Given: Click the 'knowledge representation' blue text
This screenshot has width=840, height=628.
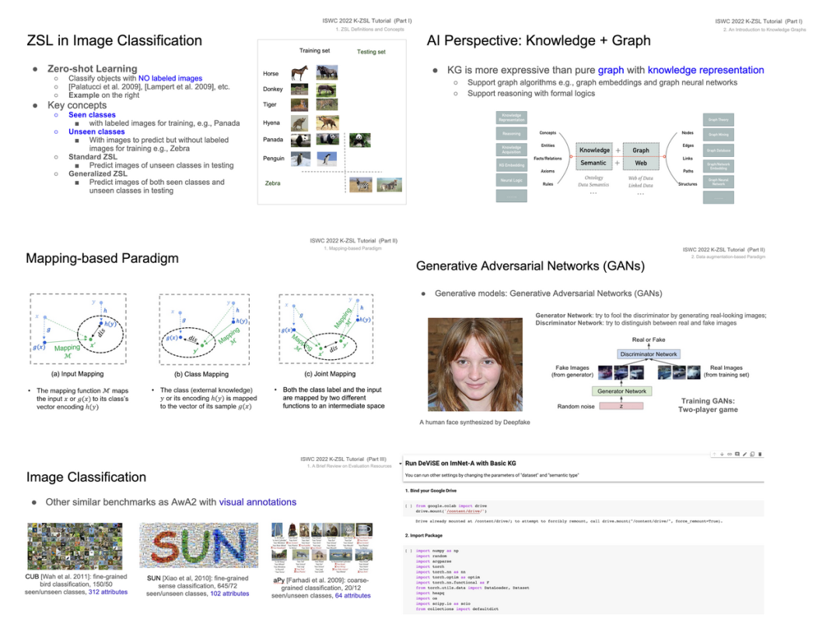Looking at the screenshot, I should click(x=705, y=70).
